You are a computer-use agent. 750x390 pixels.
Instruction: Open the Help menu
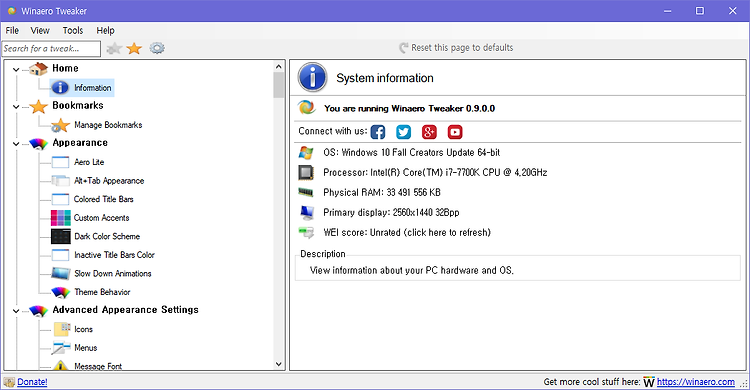click(105, 31)
